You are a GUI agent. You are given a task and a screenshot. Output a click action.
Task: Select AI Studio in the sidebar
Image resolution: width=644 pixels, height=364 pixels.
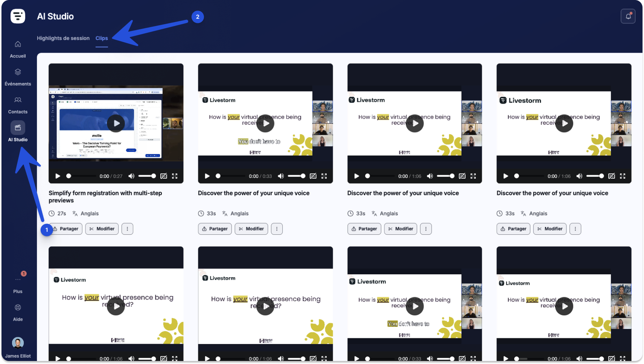click(18, 132)
